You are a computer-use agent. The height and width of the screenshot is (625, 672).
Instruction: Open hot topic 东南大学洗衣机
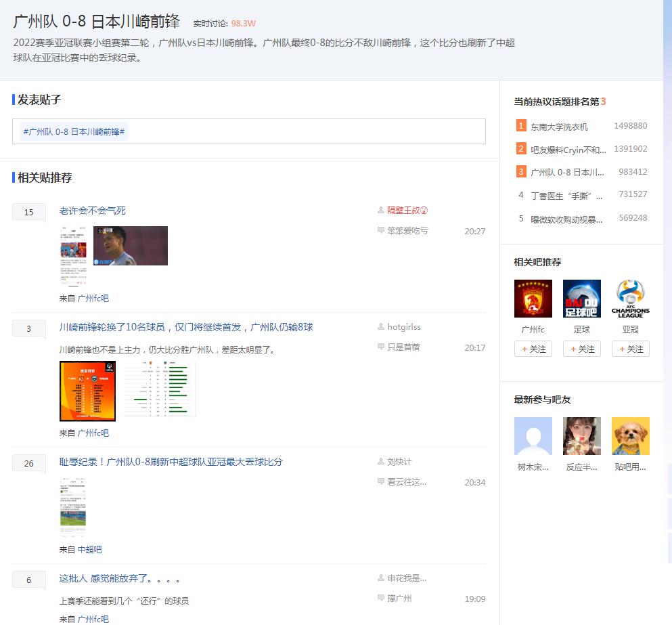click(559, 127)
